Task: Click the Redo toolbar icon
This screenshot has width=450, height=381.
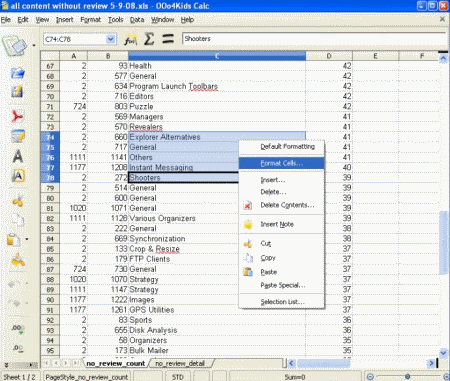Action: pos(15,303)
